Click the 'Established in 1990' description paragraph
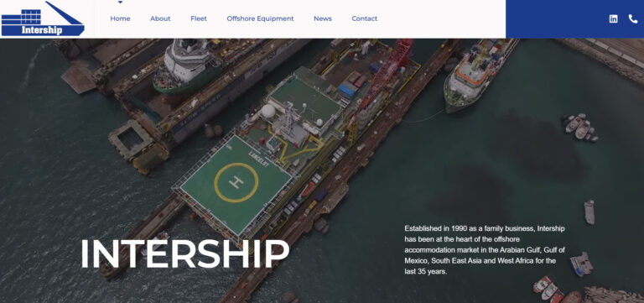 [485, 250]
